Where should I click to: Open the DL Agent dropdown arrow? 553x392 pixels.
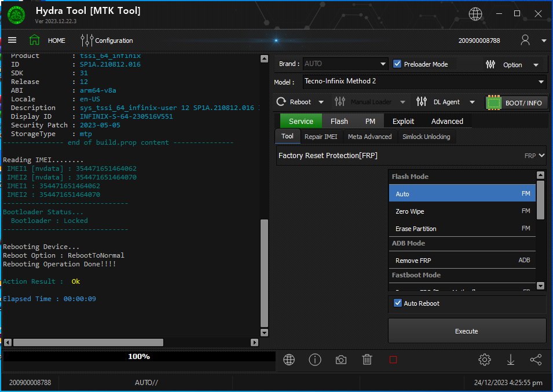point(473,102)
